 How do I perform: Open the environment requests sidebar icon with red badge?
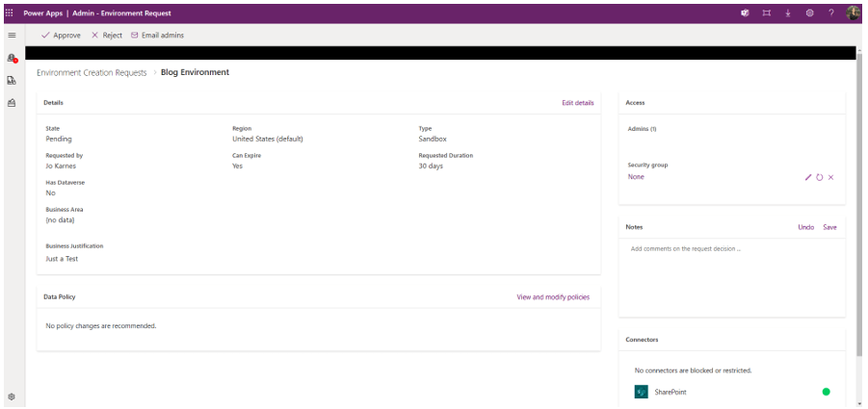tap(12, 59)
